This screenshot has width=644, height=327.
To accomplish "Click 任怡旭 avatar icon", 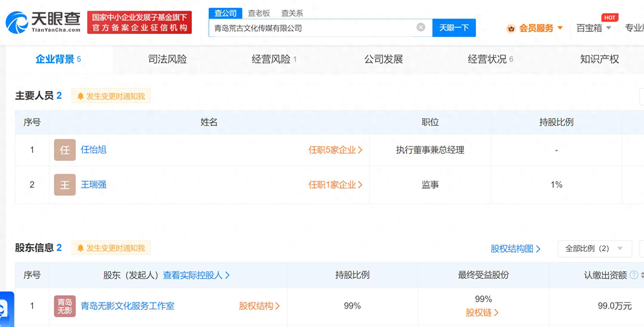I will pyautogui.click(x=65, y=150).
